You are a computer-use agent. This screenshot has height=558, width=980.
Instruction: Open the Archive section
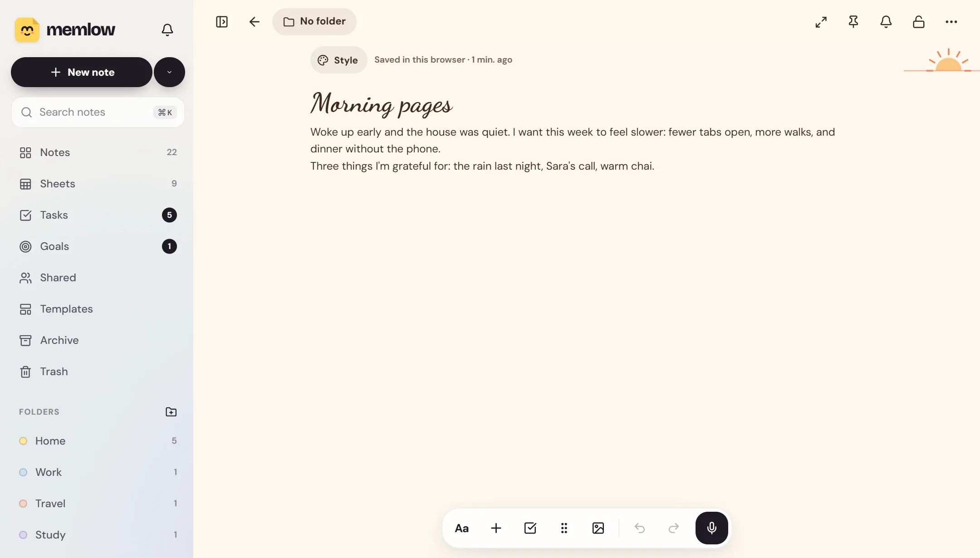coord(98,340)
